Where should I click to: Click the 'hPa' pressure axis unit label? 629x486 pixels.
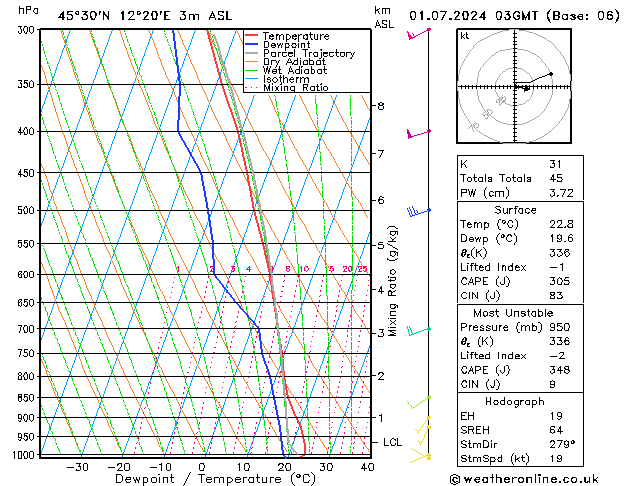pyautogui.click(x=28, y=10)
